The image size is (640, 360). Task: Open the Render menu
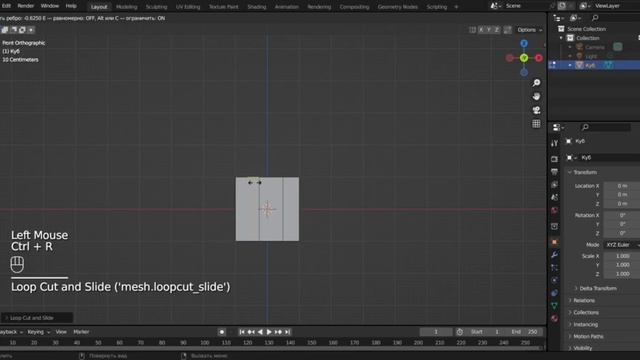25,6
